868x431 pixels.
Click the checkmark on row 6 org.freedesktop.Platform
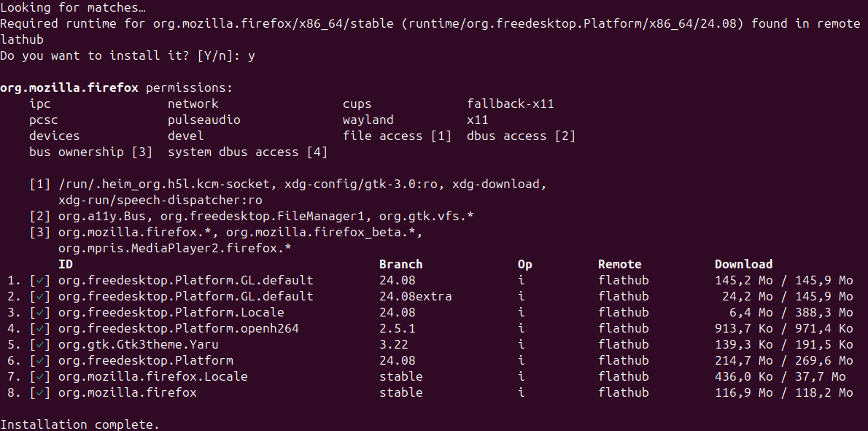[40, 361]
